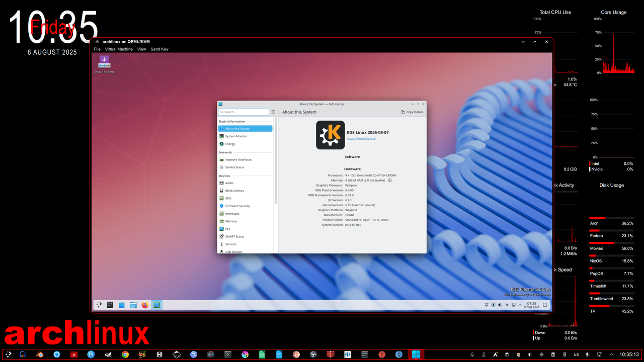Select Interrupts in sidebar
The height and width of the screenshot is (362, 644).
(246, 214)
